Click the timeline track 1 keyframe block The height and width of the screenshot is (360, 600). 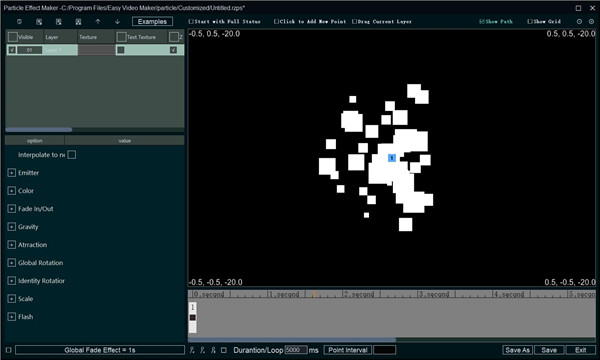click(192, 318)
